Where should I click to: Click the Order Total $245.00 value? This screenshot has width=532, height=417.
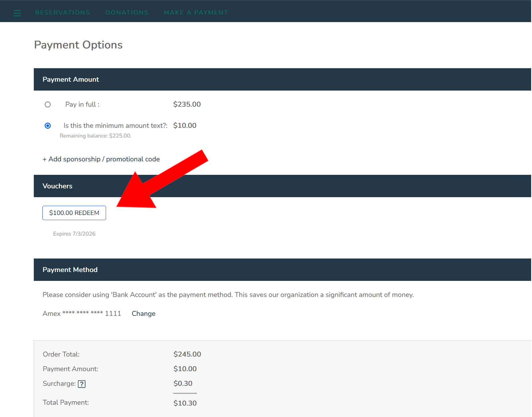[187, 354]
